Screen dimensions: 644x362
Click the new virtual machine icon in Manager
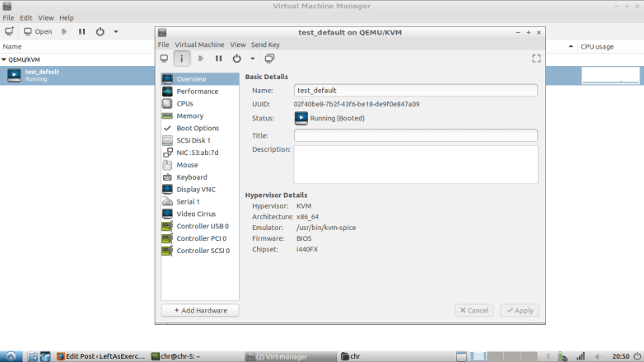click(x=9, y=31)
